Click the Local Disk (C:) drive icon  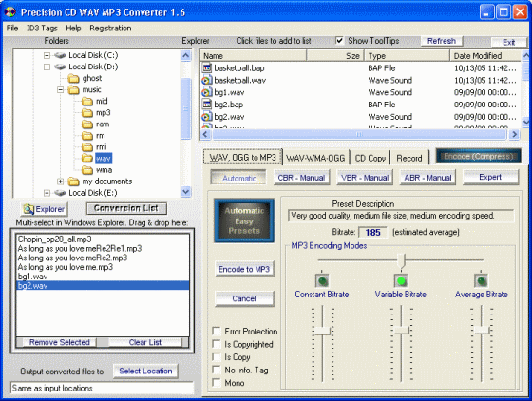point(60,55)
